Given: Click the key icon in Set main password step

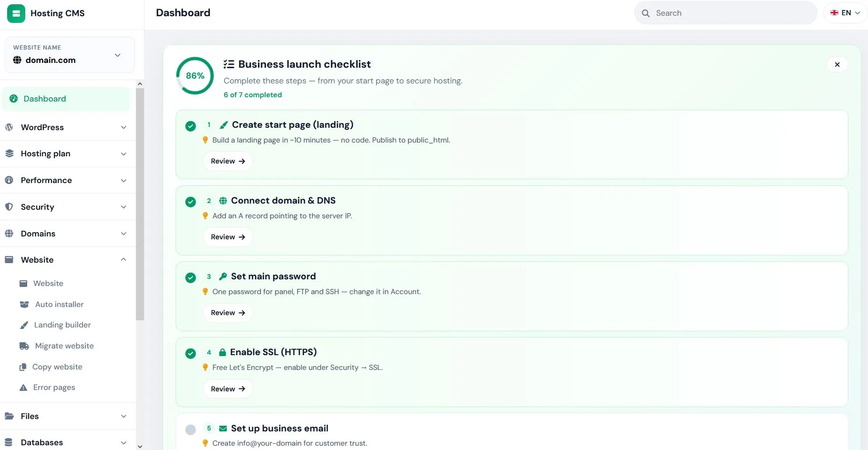Looking at the screenshot, I should click(x=223, y=276).
